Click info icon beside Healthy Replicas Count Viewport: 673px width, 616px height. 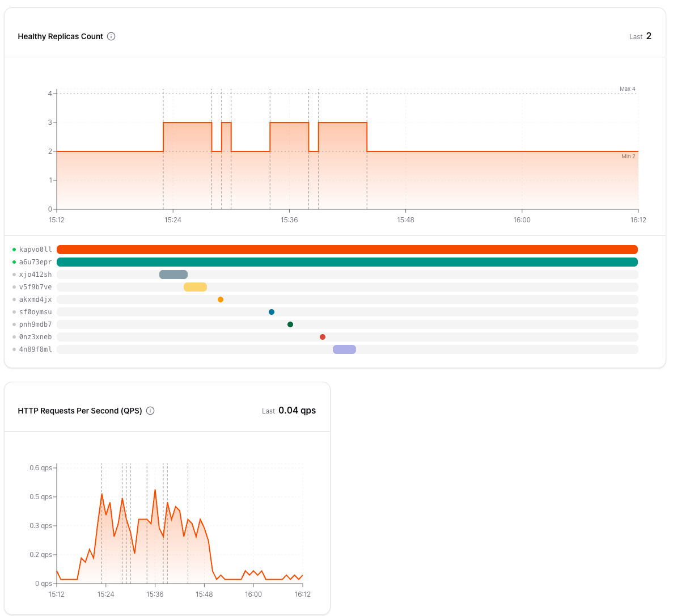[x=111, y=36]
